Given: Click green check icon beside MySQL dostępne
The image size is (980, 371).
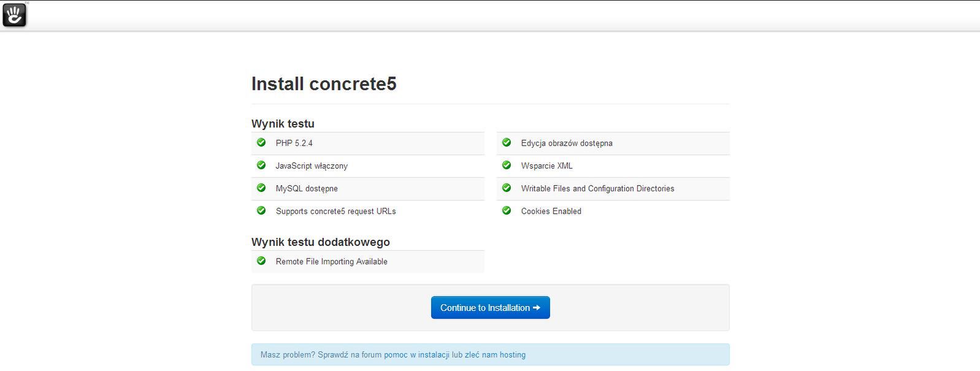Looking at the screenshot, I should [x=261, y=188].
